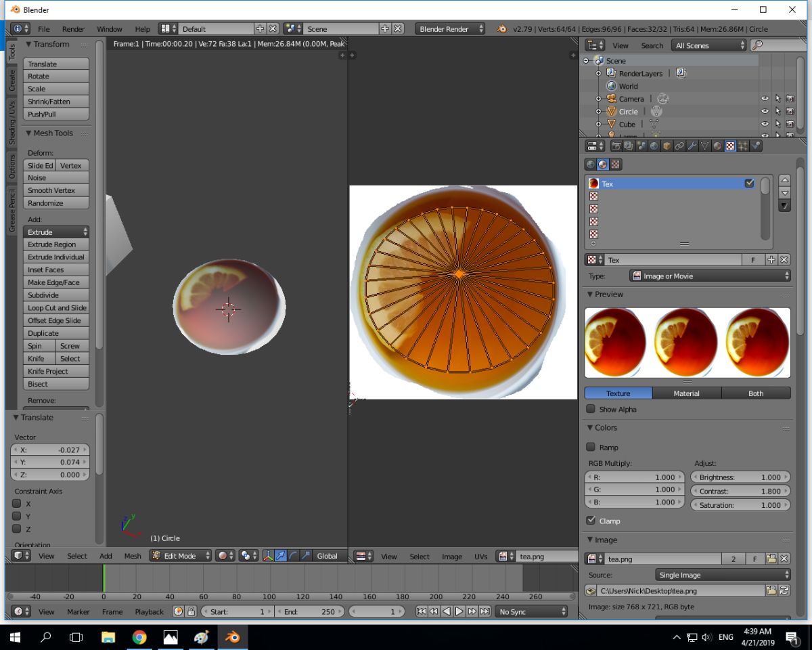Image resolution: width=812 pixels, height=650 pixels.
Task: Open the Modifiers wrench tab
Action: [692, 146]
